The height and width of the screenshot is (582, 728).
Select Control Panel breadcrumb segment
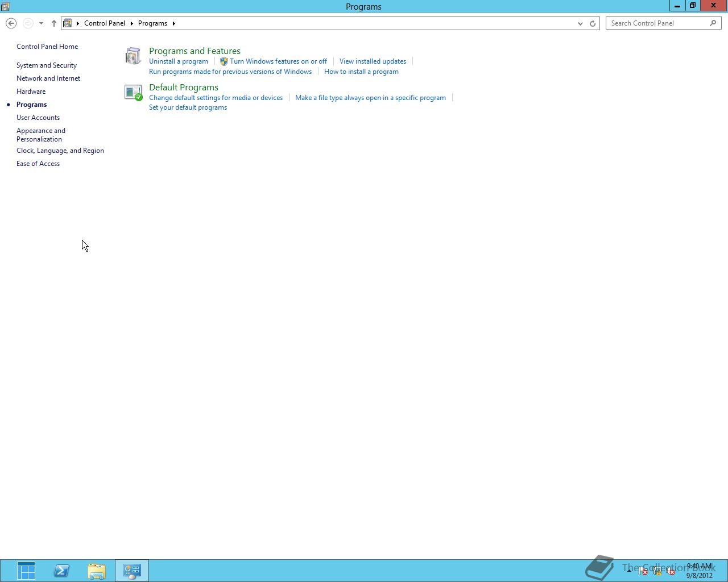[x=105, y=23]
